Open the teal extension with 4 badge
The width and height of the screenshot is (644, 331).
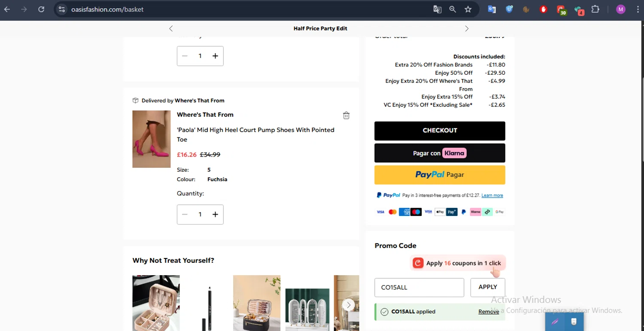point(579,10)
